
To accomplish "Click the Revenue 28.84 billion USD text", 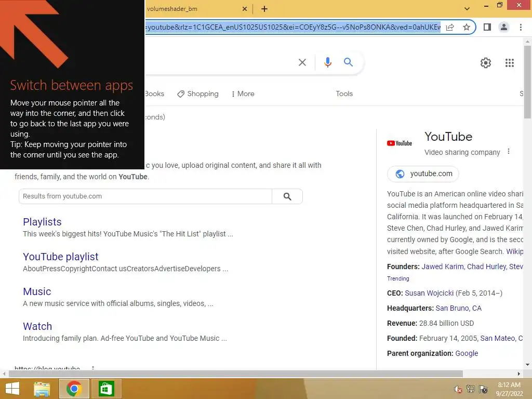I will pyautogui.click(x=430, y=323).
